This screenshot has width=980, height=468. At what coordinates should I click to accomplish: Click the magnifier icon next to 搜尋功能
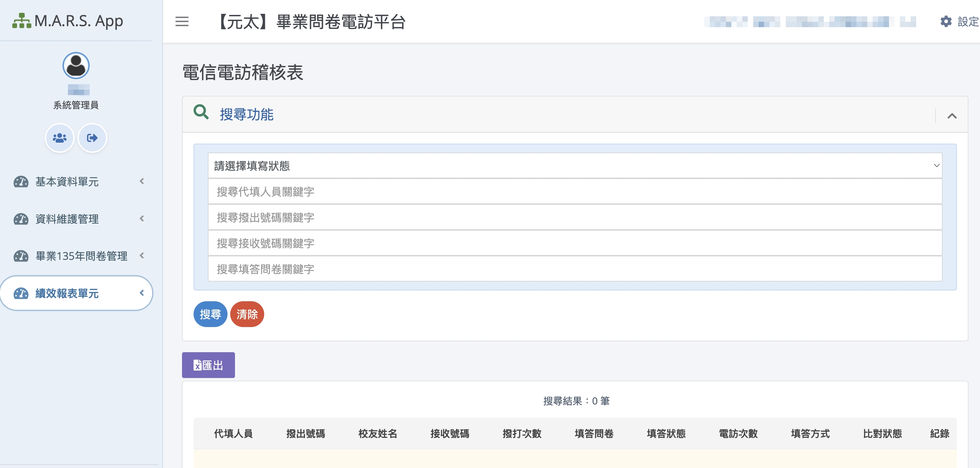click(201, 112)
